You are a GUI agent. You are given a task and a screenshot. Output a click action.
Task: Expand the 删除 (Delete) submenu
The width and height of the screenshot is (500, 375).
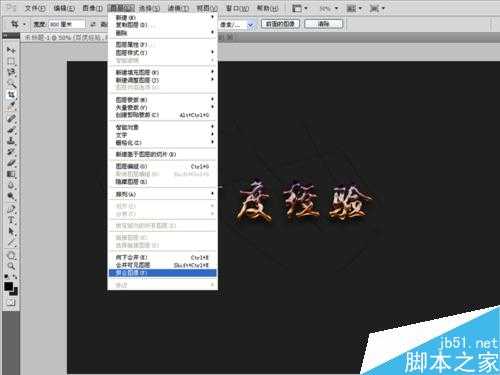coord(163,33)
